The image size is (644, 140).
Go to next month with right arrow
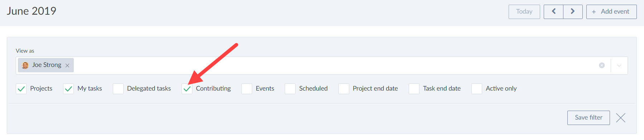[573, 12]
